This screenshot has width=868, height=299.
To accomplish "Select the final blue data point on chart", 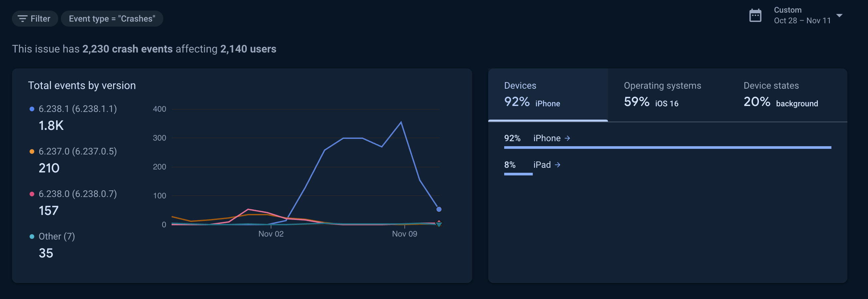I will [x=439, y=209].
